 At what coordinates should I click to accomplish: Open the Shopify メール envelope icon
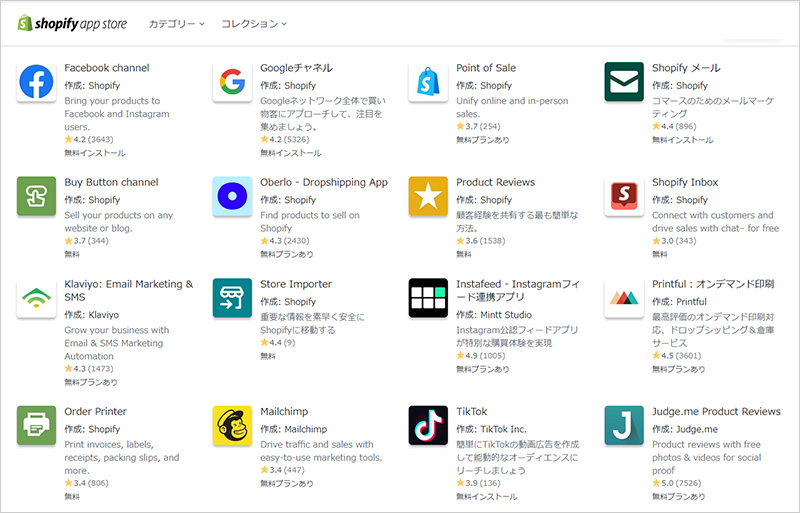coord(624,82)
